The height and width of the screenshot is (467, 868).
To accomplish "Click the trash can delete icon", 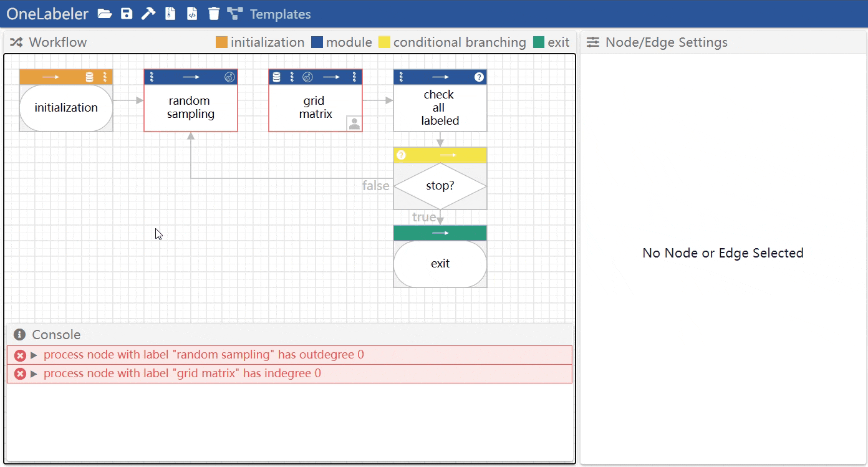I will pos(214,14).
